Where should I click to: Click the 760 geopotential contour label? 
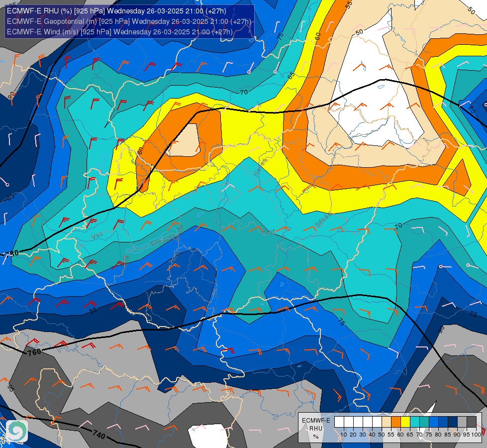point(34,352)
